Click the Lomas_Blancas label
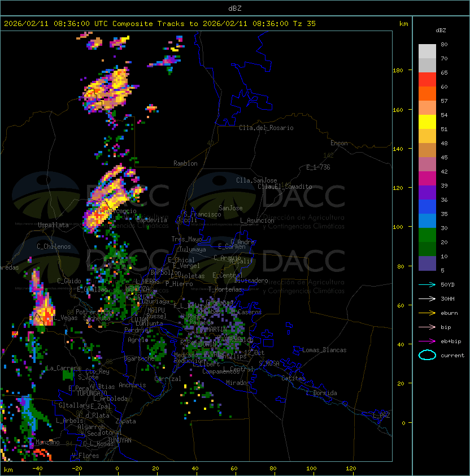Image resolution: width=470 pixels, height=476 pixels. pyautogui.click(x=324, y=350)
